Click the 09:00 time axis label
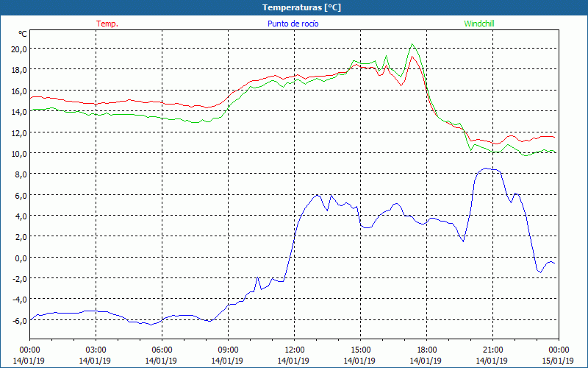 (228, 350)
